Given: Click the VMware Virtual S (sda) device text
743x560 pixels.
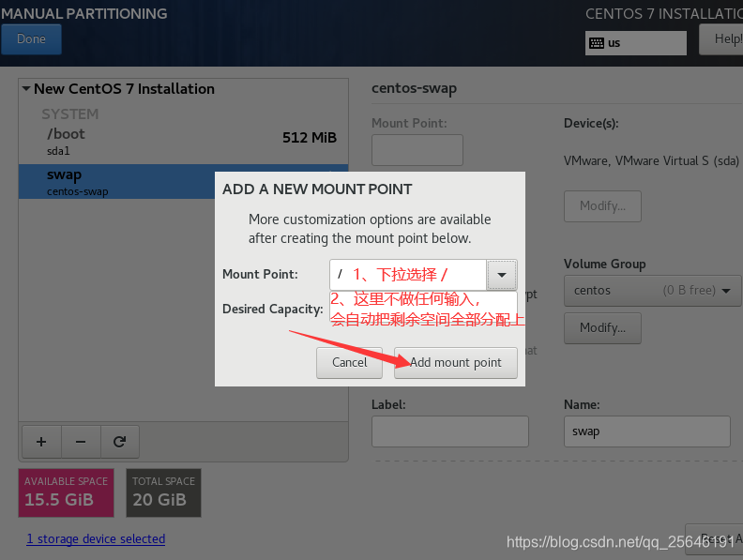Looking at the screenshot, I should pyautogui.click(x=651, y=161).
